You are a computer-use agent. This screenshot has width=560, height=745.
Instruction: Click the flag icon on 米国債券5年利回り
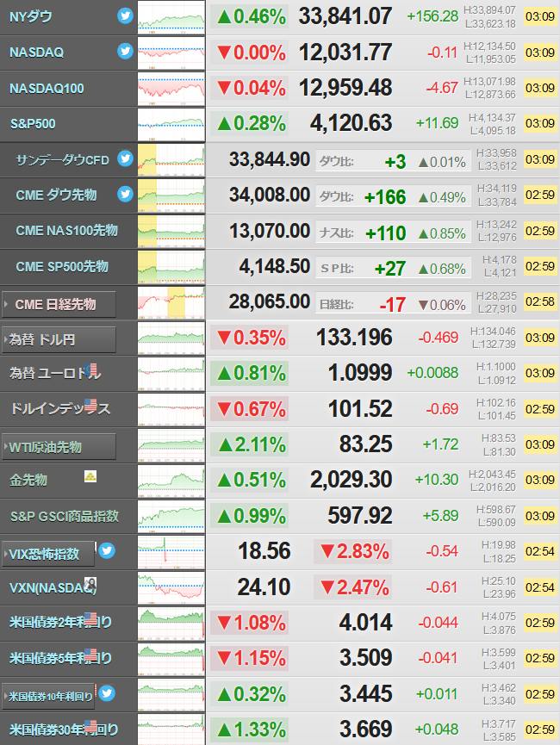[90, 655]
